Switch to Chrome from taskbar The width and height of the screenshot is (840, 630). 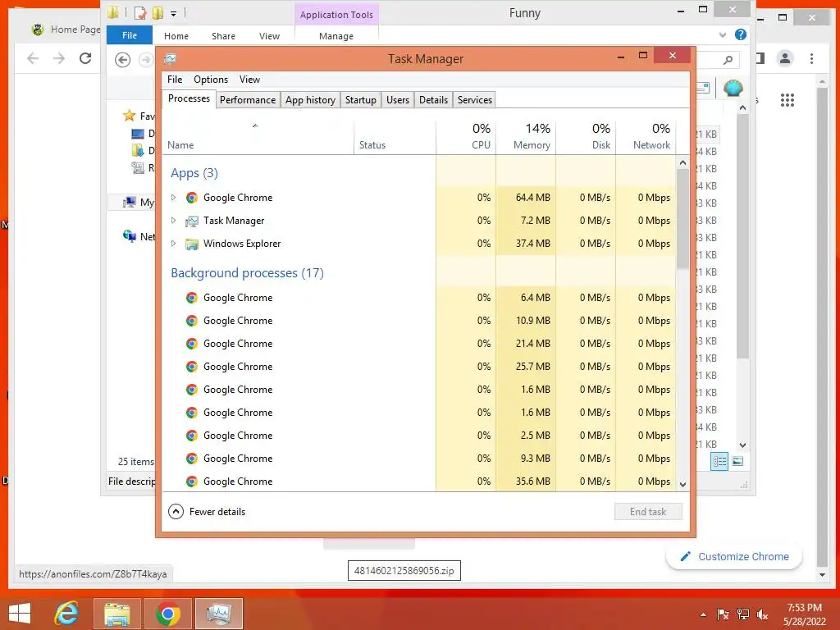pos(167,614)
